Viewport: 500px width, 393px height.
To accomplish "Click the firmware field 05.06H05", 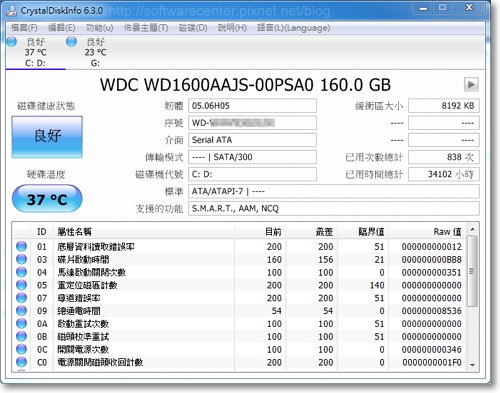I will pos(252,106).
